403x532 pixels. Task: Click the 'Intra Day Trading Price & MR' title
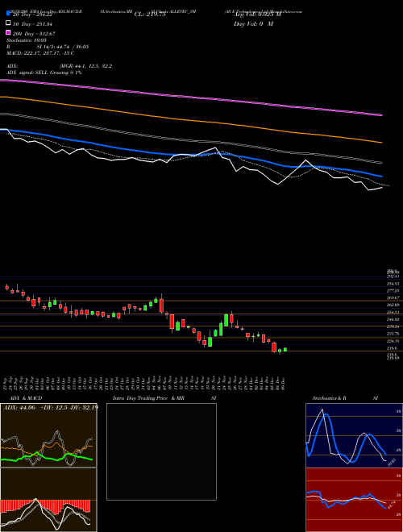pyautogui.click(x=148, y=398)
